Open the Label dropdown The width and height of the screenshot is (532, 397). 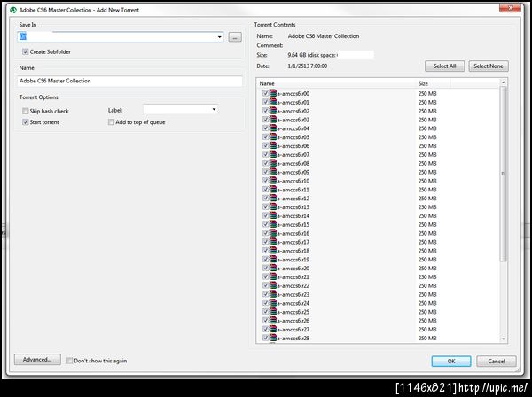[x=214, y=109]
